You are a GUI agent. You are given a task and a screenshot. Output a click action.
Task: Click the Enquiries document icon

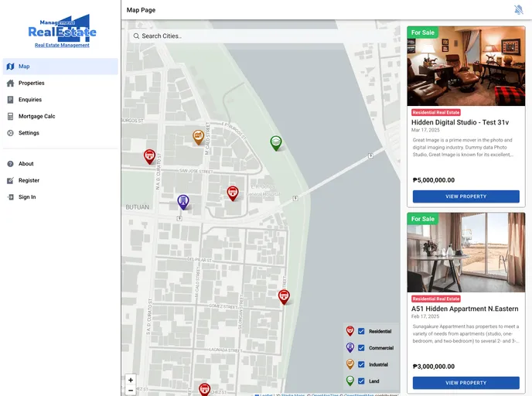point(11,100)
